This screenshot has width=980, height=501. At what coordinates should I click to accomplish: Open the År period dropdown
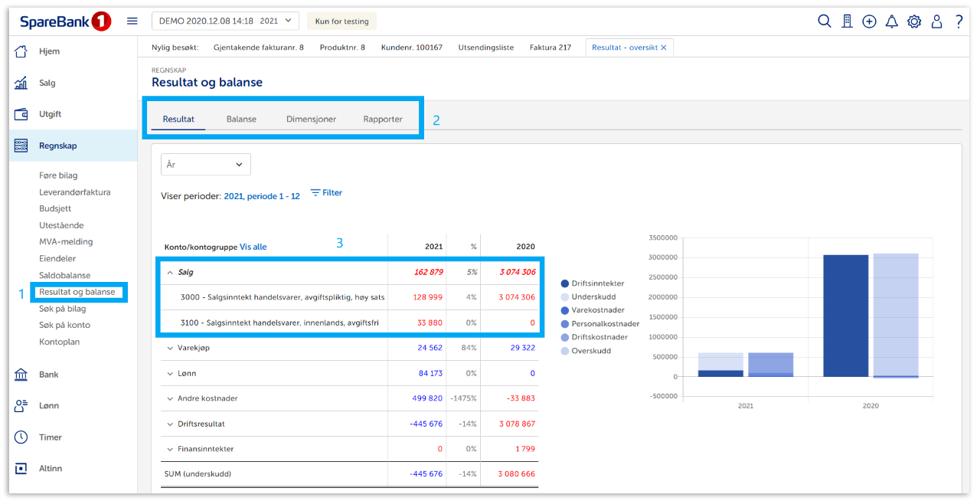(x=205, y=165)
